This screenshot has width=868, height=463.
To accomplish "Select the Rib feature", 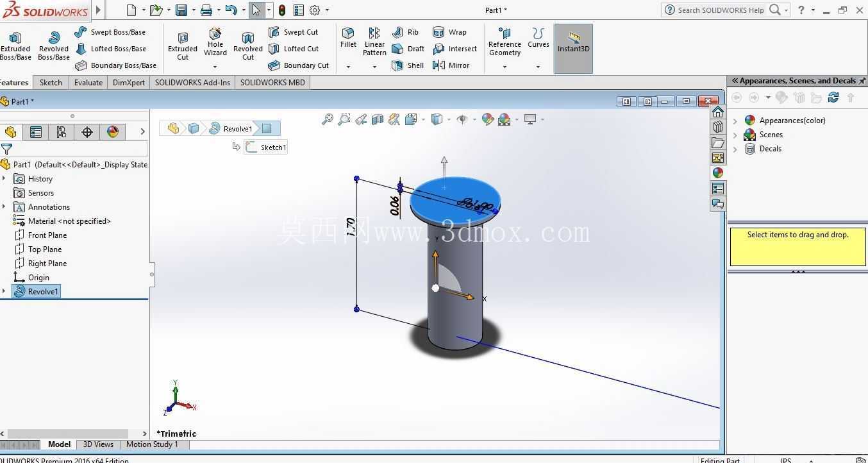I will click(405, 32).
